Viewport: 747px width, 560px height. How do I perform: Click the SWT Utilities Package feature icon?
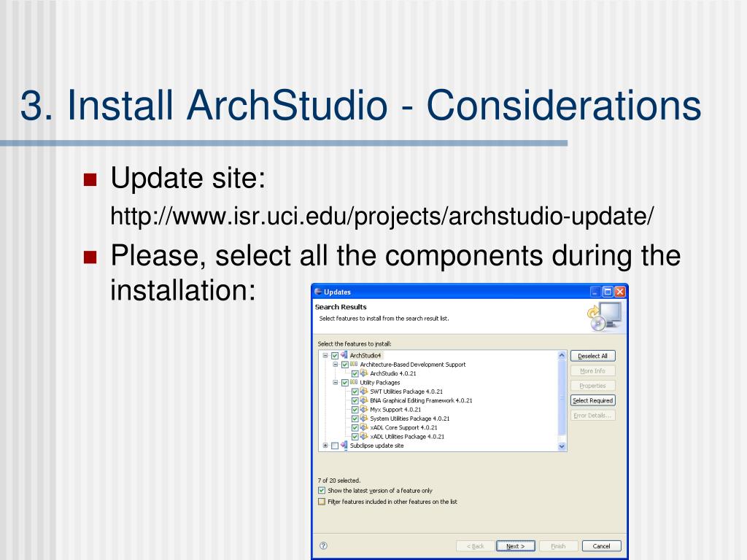pyautogui.click(x=364, y=392)
